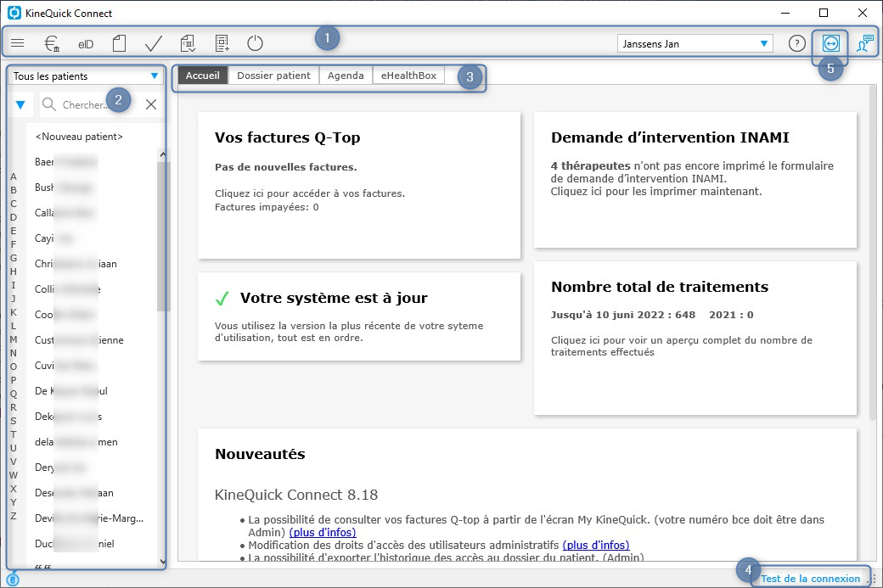Image resolution: width=883 pixels, height=588 pixels.
Task: Select patient row starting with 'Cuvi'
Action: [92, 365]
